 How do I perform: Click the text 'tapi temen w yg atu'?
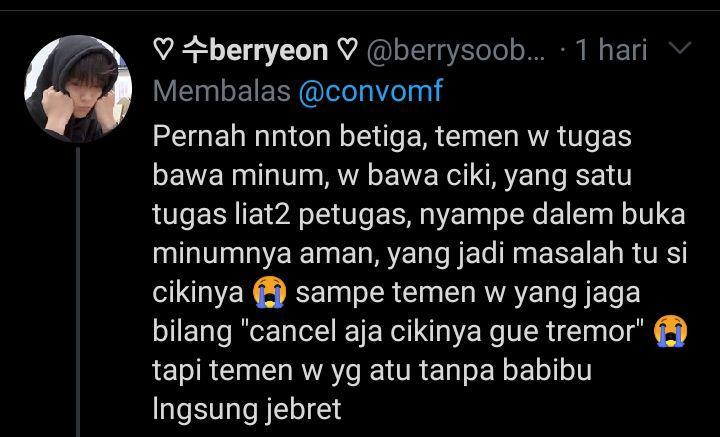point(281,370)
